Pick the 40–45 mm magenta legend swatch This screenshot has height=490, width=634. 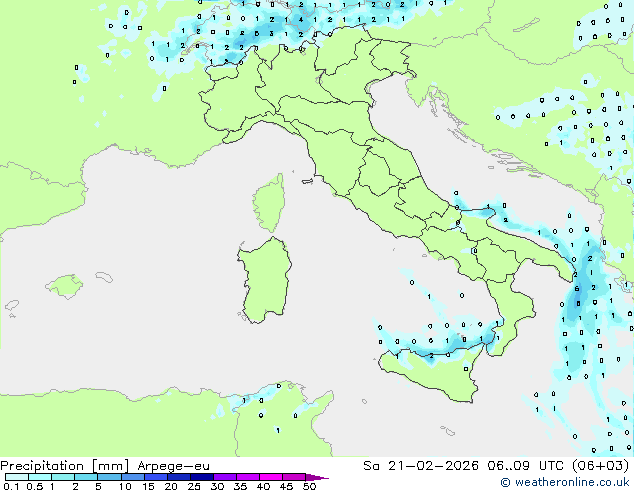click(271, 477)
